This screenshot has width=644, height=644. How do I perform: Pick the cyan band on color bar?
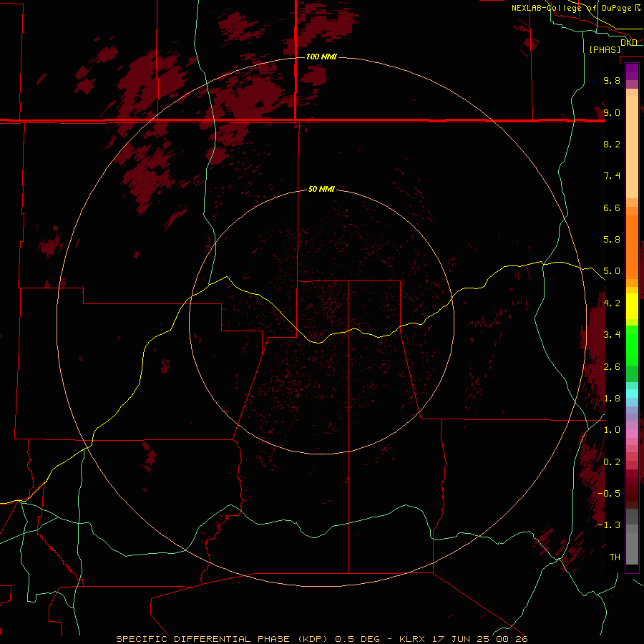click(x=632, y=394)
